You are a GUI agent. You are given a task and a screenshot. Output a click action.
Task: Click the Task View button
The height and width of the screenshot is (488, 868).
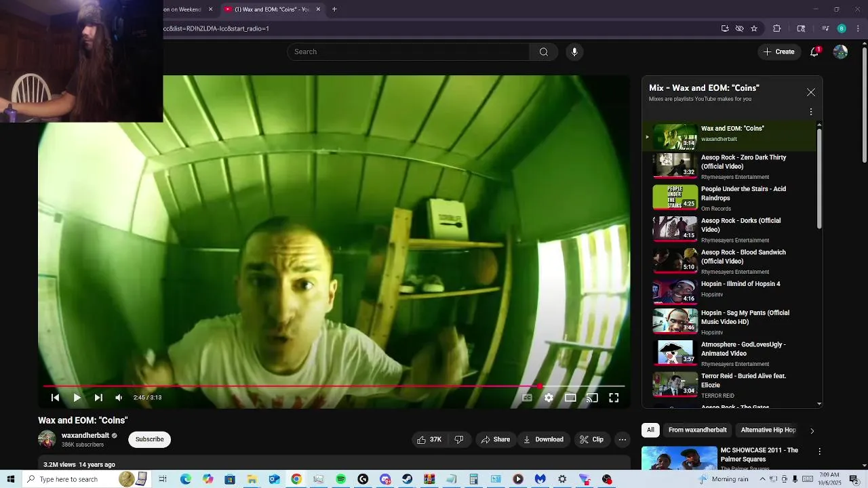click(x=163, y=479)
